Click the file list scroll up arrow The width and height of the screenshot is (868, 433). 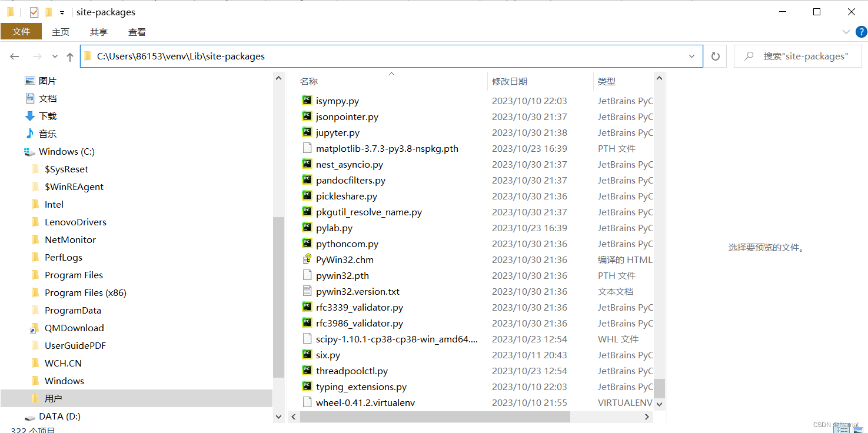[660, 77]
